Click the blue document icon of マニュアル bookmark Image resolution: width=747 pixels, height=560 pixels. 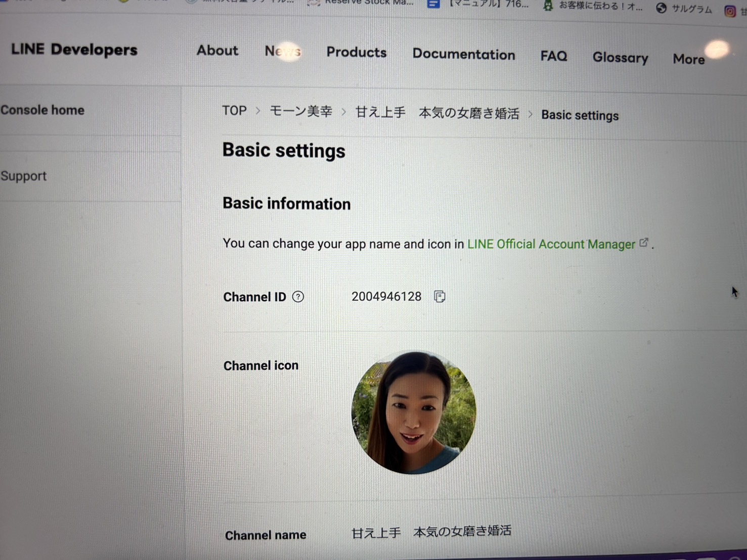433,4
